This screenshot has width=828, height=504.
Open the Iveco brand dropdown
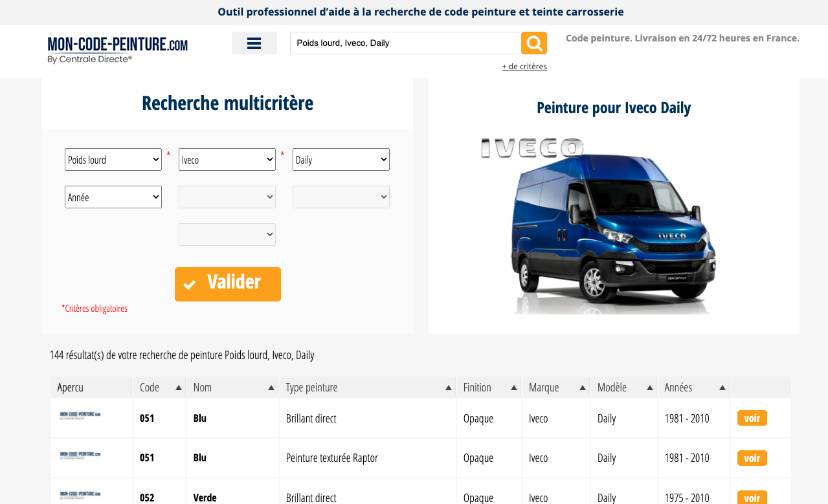(x=227, y=160)
